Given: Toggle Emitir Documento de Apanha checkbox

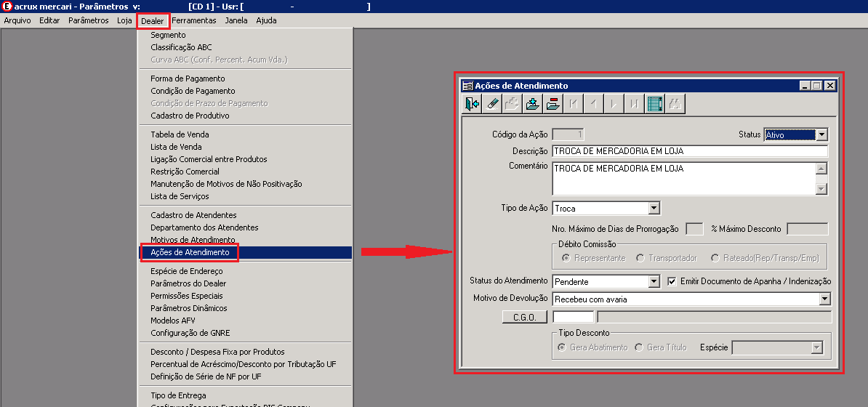Looking at the screenshot, I should [x=672, y=281].
